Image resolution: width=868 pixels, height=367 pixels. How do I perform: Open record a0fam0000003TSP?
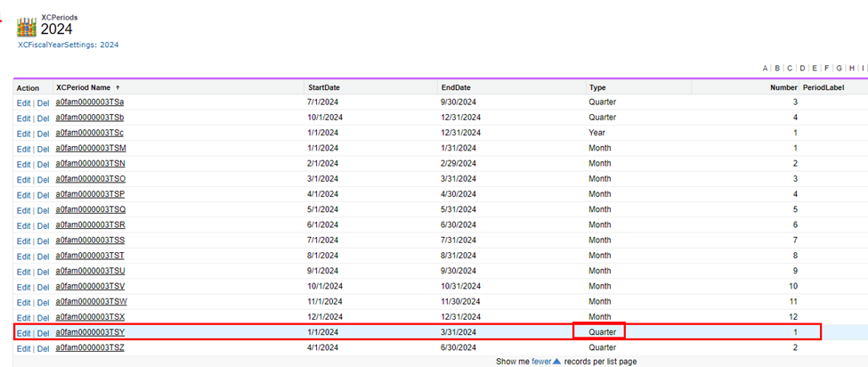pos(91,194)
